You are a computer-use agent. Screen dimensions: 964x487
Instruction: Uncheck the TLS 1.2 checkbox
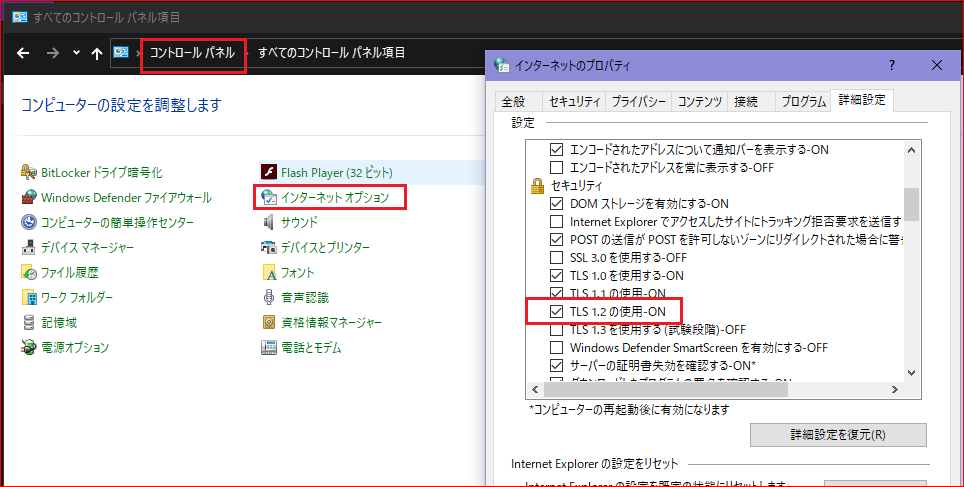(556, 312)
